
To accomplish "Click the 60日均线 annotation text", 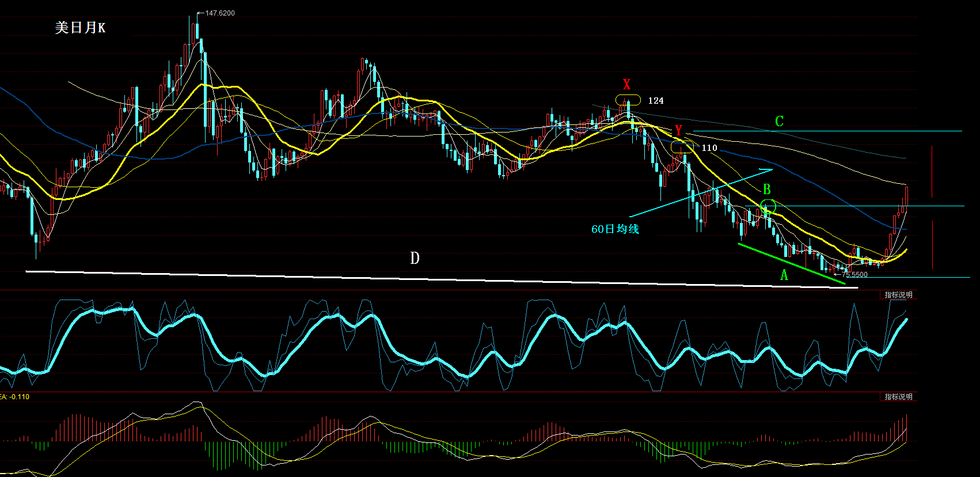I will coord(615,229).
